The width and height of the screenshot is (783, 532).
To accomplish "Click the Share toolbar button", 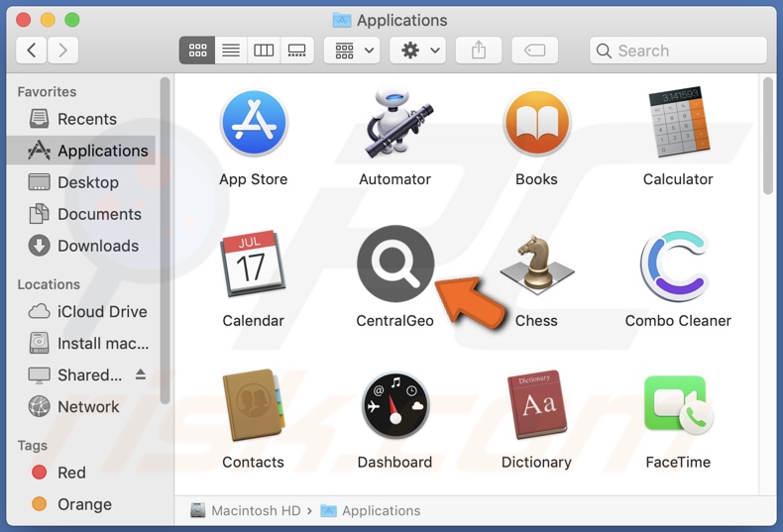I will click(479, 50).
